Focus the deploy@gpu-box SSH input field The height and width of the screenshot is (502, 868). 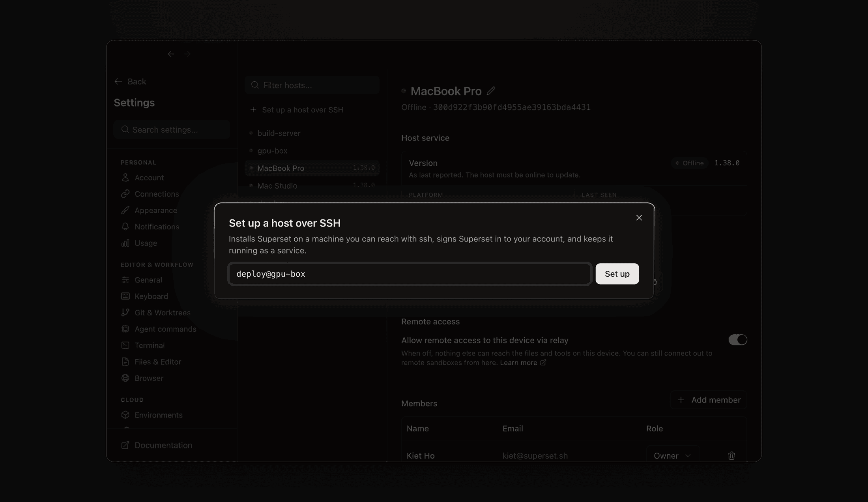pos(410,274)
